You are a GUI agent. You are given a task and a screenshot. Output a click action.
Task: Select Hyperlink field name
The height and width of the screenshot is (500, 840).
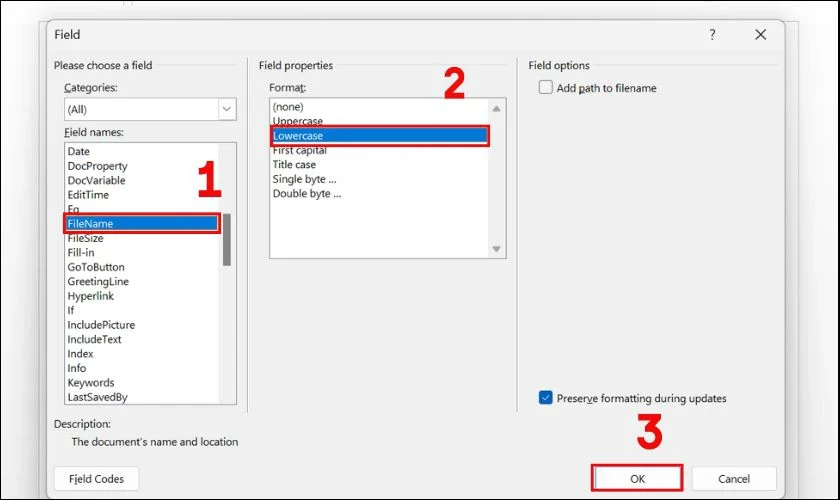141,296
